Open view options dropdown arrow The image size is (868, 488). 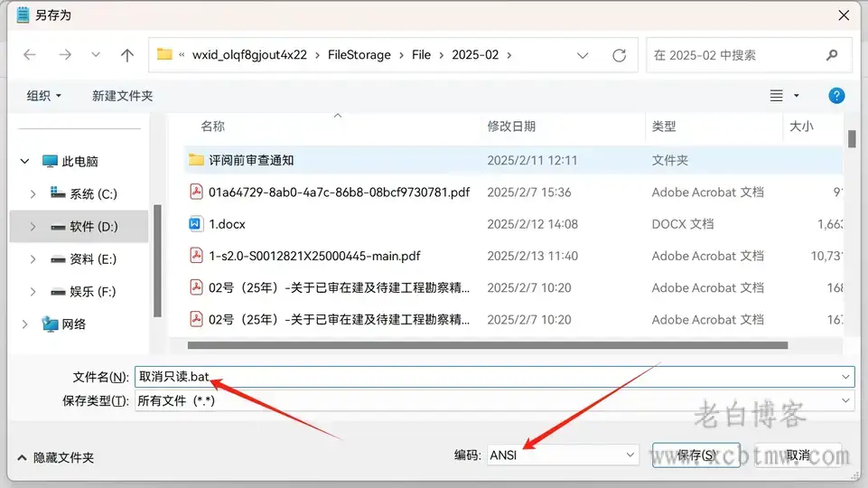coord(796,96)
